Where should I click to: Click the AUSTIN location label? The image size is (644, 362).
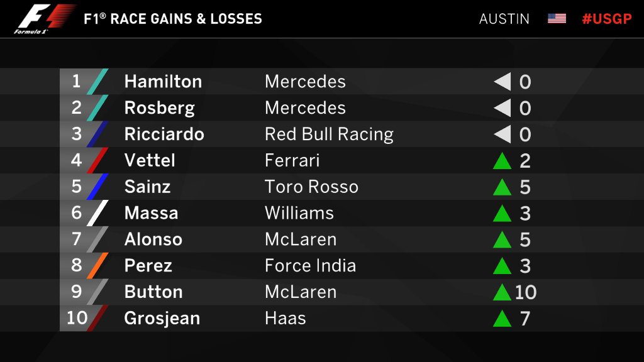click(x=504, y=19)
